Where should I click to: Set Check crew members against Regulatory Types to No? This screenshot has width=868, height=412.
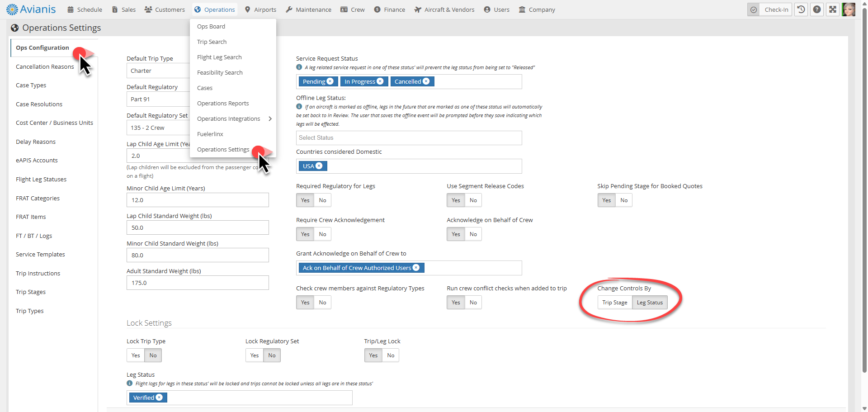322,303
